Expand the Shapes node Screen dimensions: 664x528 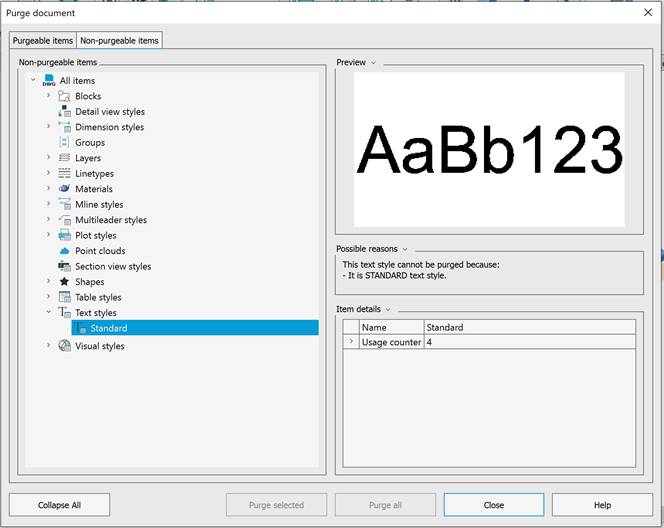click(x=48, y=281)
